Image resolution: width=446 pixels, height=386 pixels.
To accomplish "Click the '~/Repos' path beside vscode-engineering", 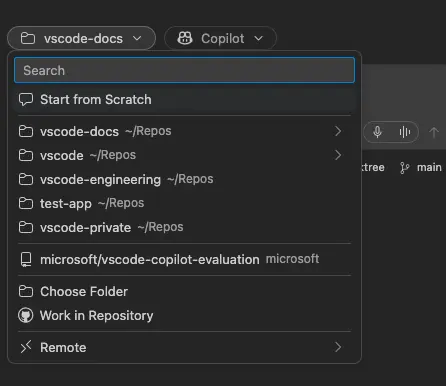I will click(190, 179).
